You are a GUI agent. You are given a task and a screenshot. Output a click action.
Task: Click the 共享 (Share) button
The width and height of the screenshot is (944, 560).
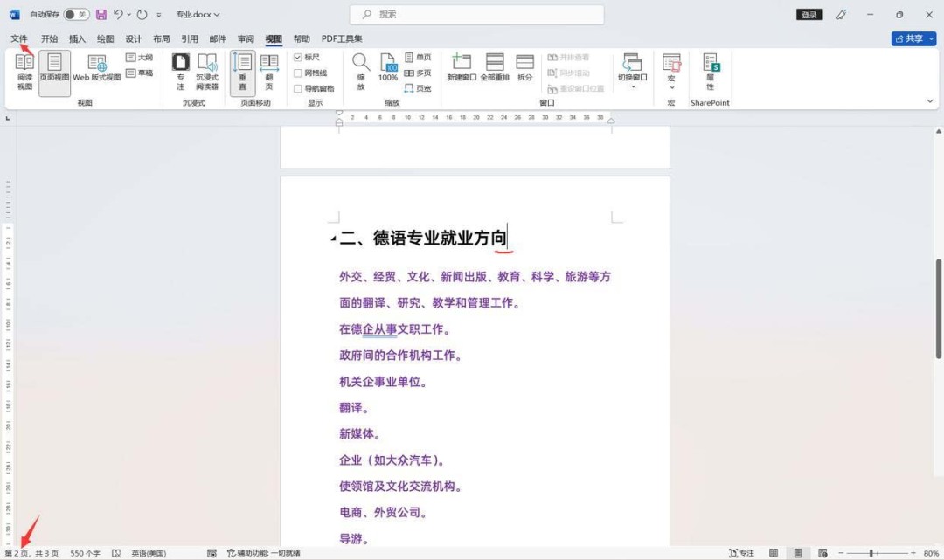click(x=913, y=38)
